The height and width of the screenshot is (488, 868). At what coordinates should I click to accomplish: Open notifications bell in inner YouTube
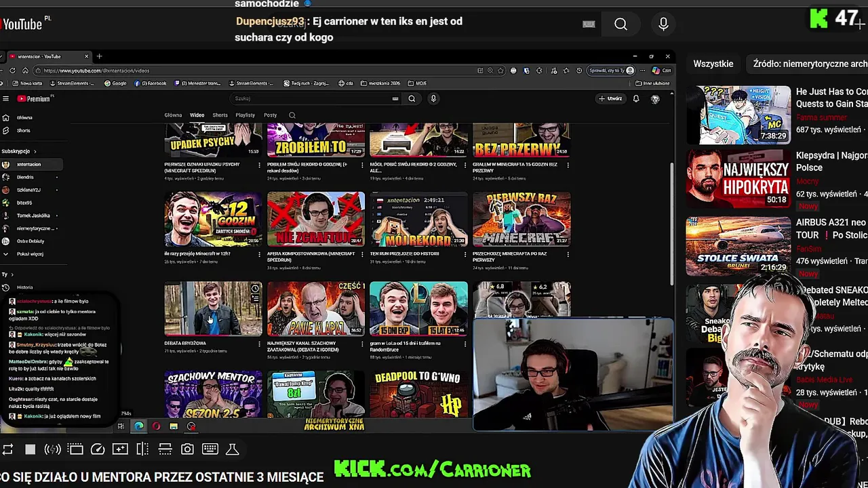[x=636, y=99]
